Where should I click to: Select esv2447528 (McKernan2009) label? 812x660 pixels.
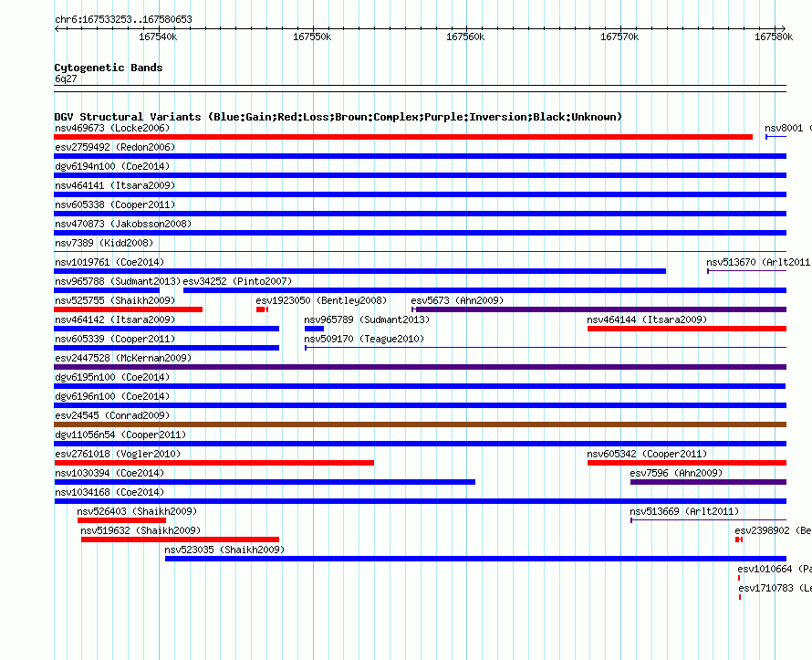(123, 358)
